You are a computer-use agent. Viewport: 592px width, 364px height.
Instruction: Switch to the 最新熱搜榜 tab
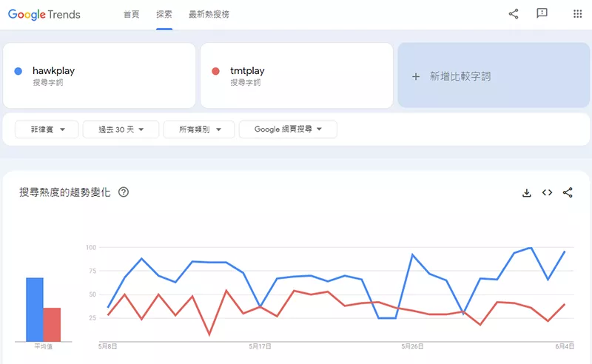click(209, 14)
